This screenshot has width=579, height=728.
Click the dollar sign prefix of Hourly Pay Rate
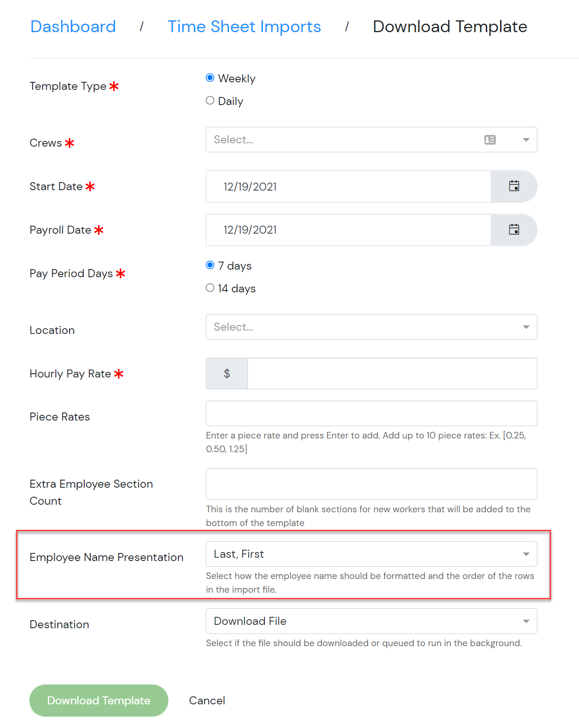(x=227, y=374)
